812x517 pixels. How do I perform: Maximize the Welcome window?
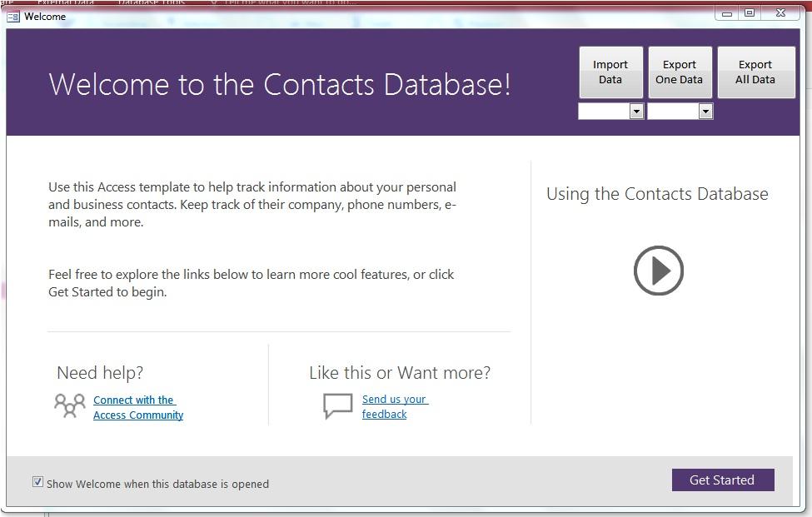pyautogui.click(x=750, y=13)
